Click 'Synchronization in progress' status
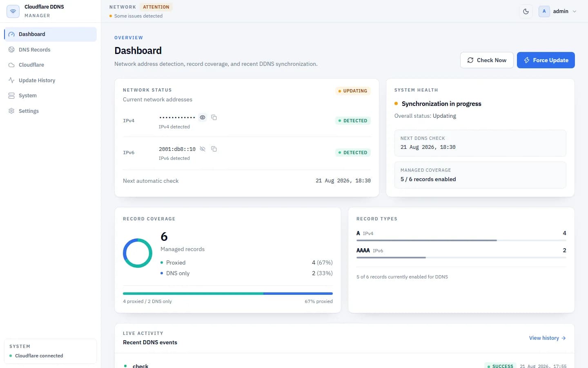This screenshot has height=368, width=588. [441, 104]
